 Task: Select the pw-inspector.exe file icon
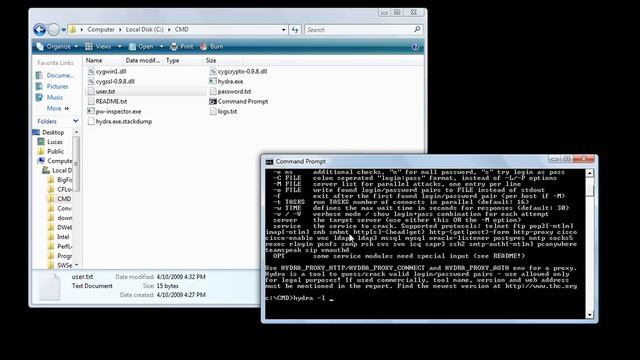[91, 111]
